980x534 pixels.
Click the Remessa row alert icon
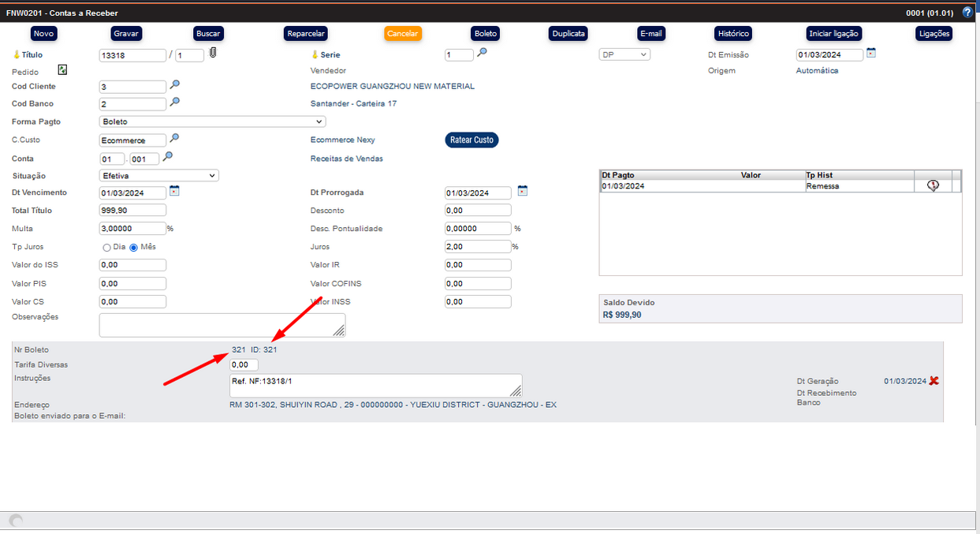coord(933,186)
